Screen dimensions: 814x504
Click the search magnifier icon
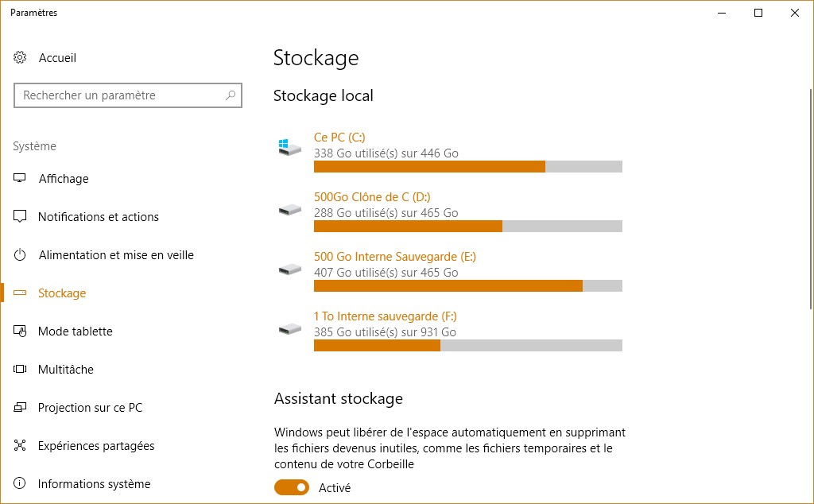231,95
